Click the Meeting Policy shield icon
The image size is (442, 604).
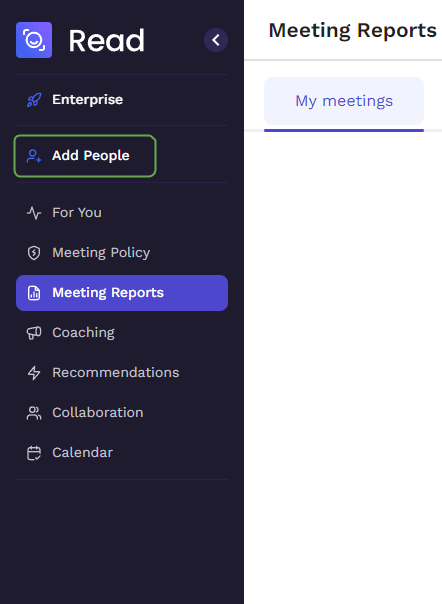coord(34,253)
